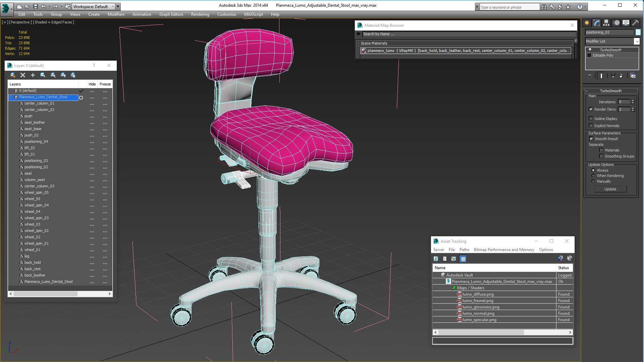Click Delete Layer X icon in Layer dialog
Screen dimensions: 644x362
pyautogui.click(x=23, y=75)
